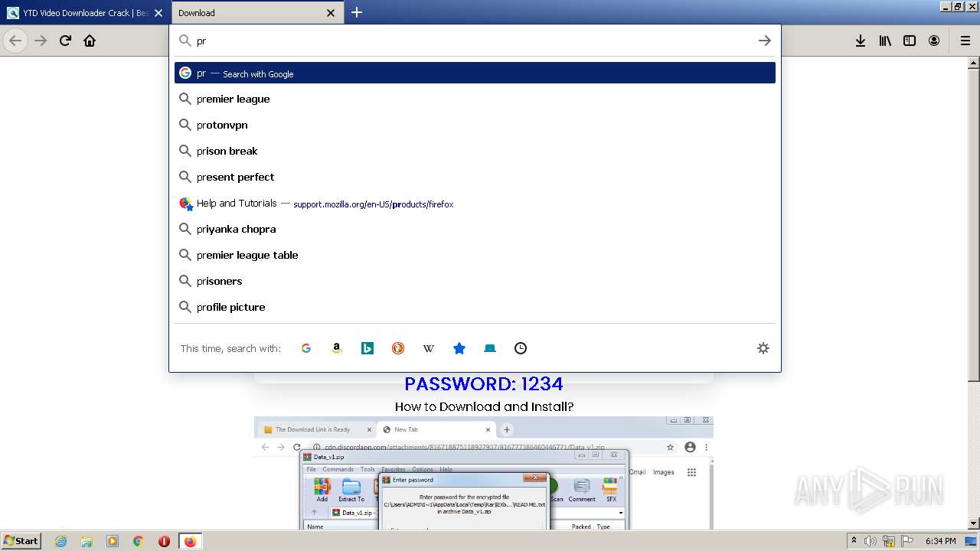Choose 'prison break' suggestion
Viewport: 980px width, 551px height.
(475, 151)
